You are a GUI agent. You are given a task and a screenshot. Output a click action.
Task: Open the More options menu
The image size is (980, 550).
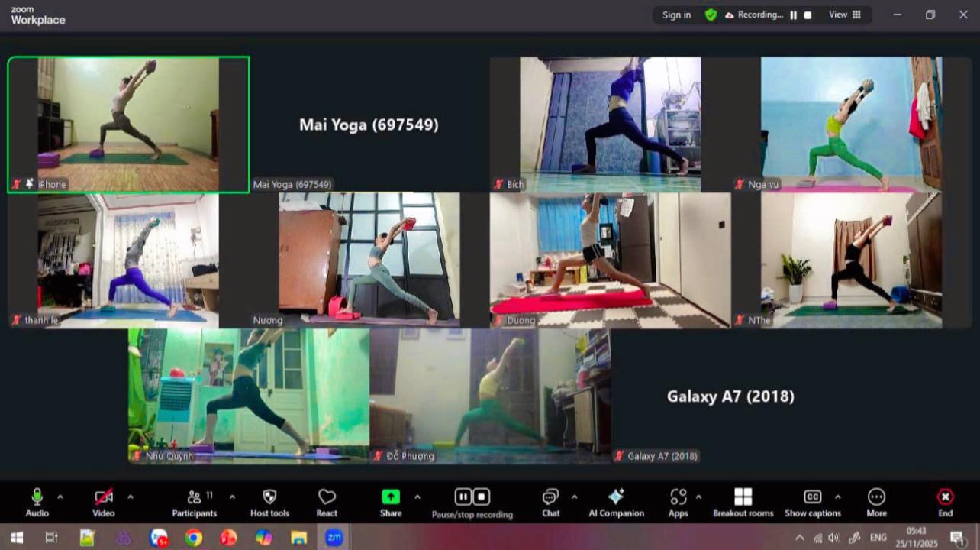(x=876, y=497)
